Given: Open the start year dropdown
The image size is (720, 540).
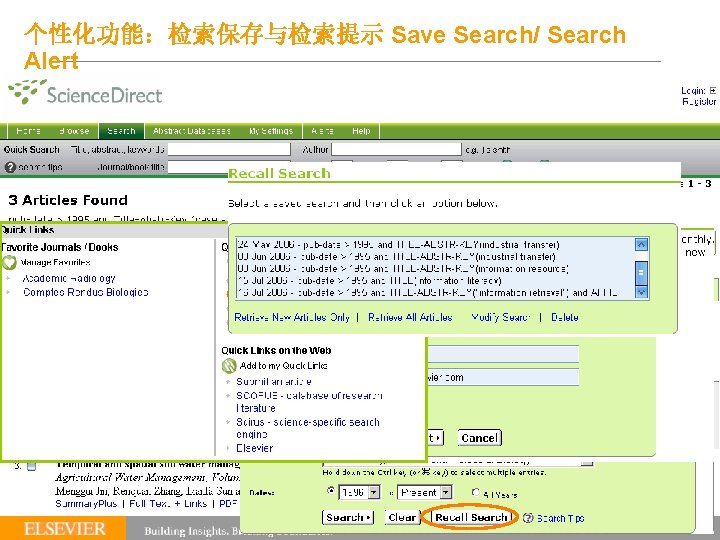Looking at the screenshot, I should [359, 492].
